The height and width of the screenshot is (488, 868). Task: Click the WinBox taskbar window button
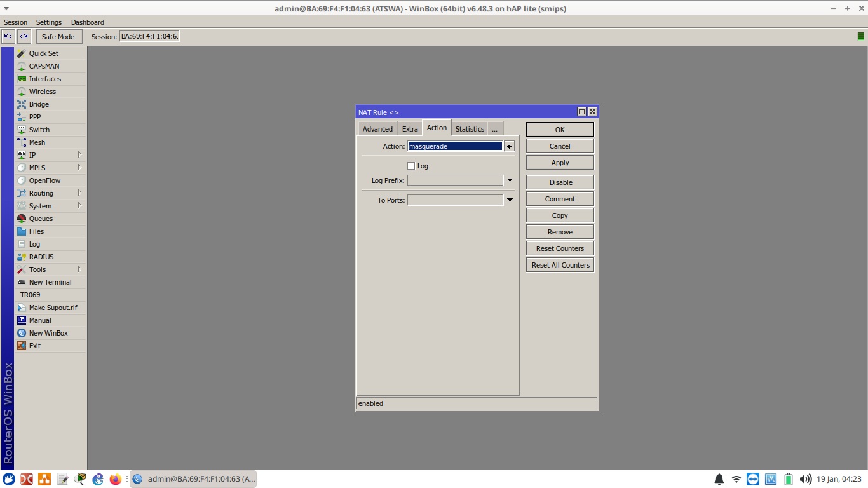[193, 479]
